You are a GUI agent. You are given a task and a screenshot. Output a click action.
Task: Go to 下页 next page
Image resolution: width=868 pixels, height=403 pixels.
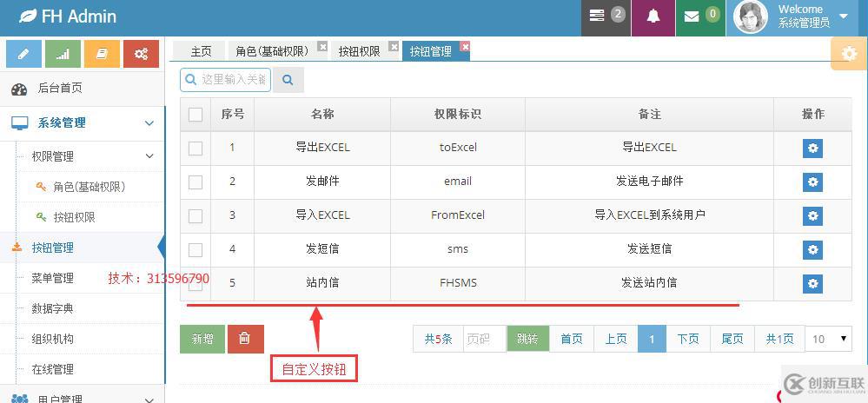click(x=688, y=339)
